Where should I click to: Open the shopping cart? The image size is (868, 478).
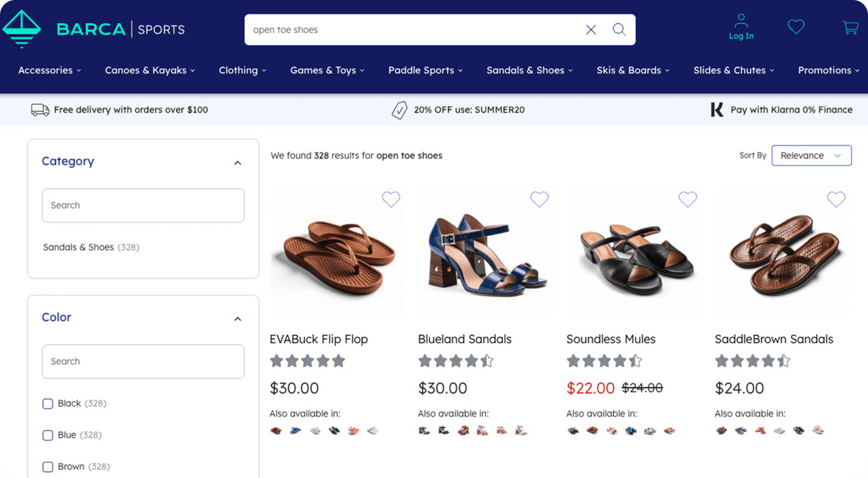tap(851, 27)
